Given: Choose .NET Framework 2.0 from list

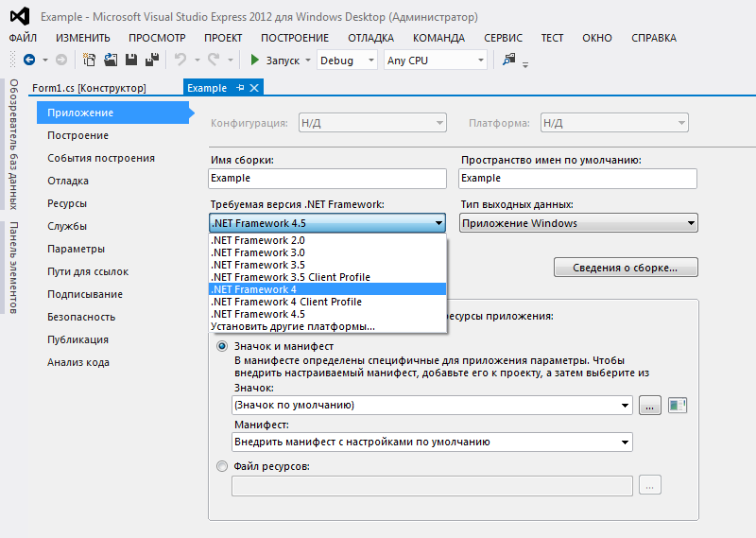Looking at the screenshot, I should tap(327, 240).
